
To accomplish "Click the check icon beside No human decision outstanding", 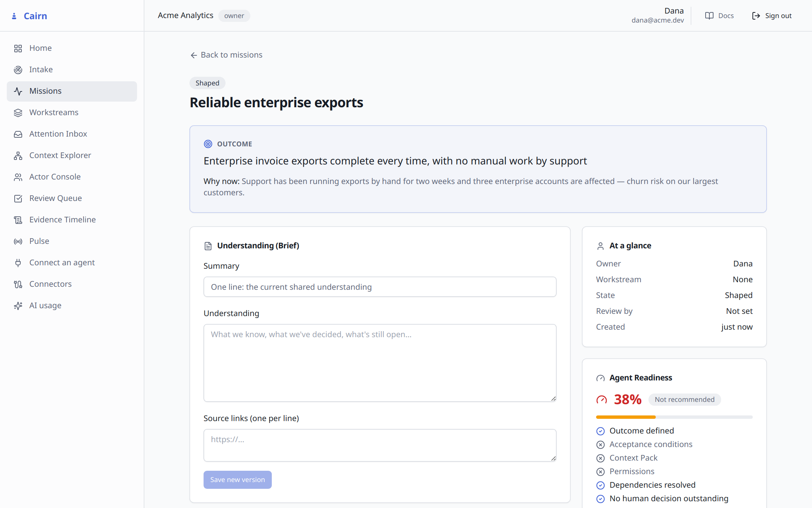I will coord(601,499).
